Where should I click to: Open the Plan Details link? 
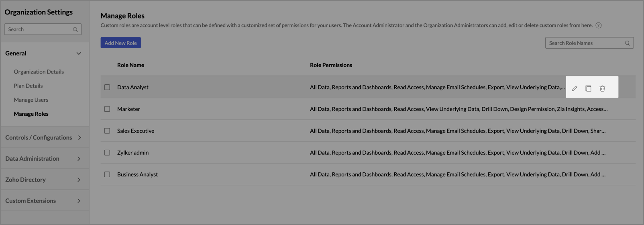pos(28,86)
